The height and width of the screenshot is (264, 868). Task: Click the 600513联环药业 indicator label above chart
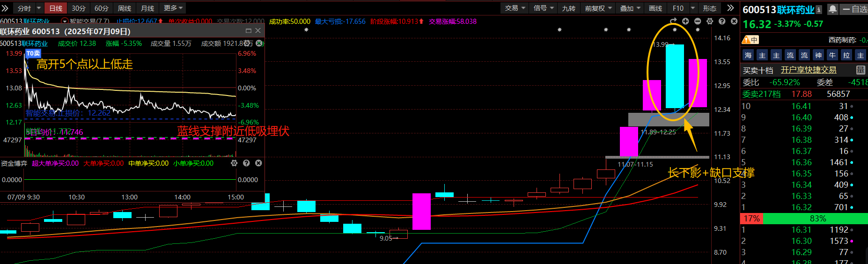[25, 21]
